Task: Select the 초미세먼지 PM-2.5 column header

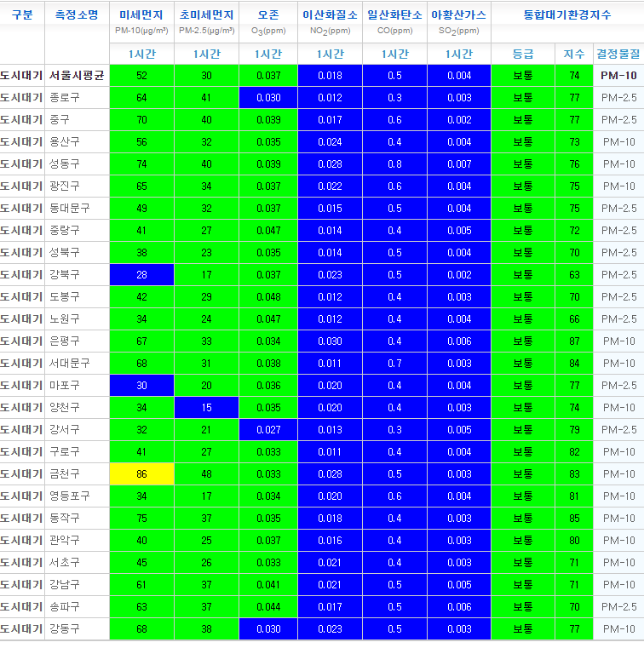Action: point(206,15)
